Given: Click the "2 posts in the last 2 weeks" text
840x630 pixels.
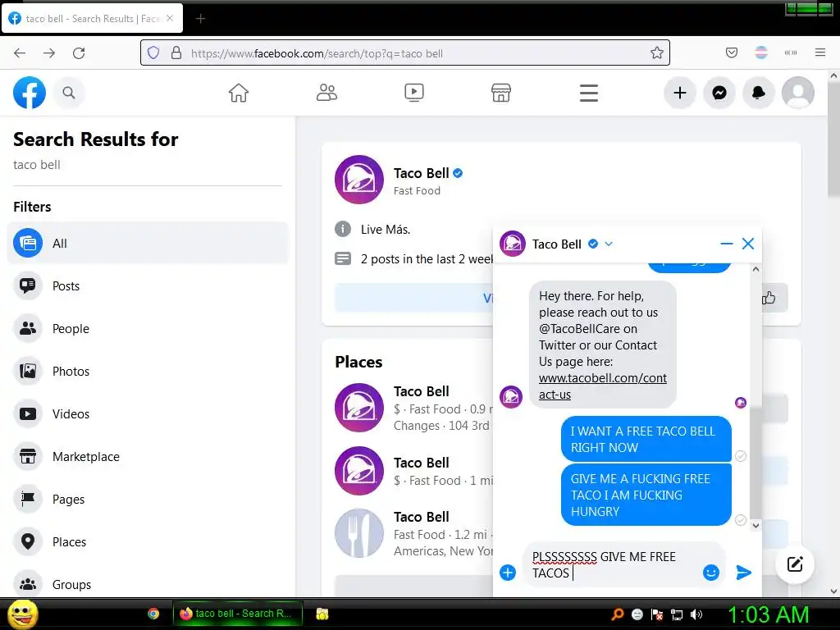Looking at the screenshot, I should tap(427, 259).
